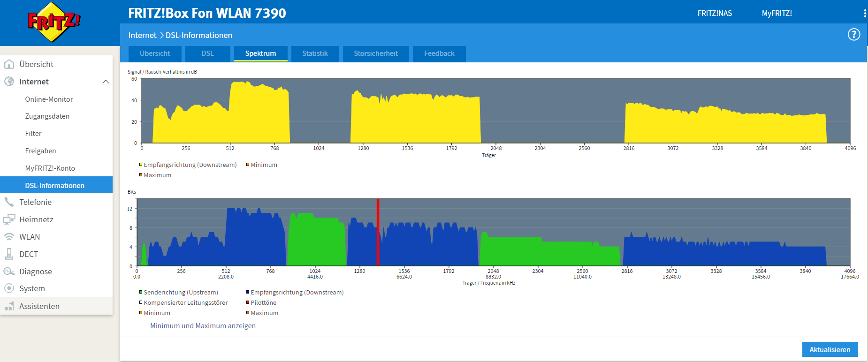The width and height of the screenshot is (868, 362).
Task: Click green Senderichtung (Upstream) legend swatch
Action: coord(141,292)
